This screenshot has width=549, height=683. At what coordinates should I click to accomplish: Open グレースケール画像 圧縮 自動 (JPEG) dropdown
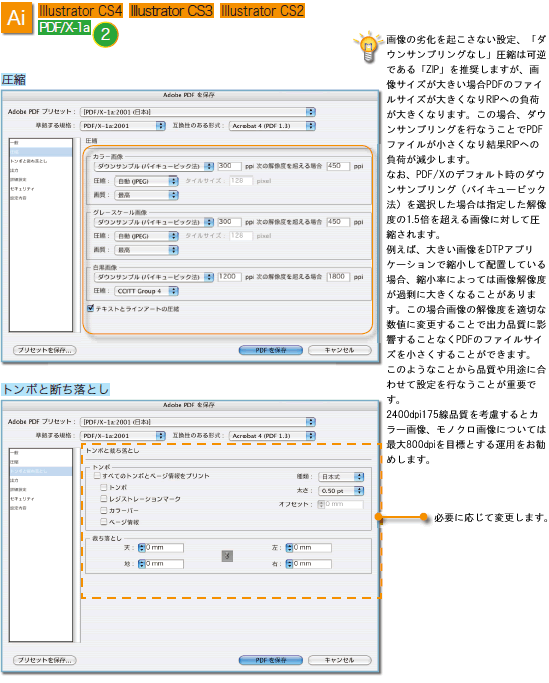point(146,236)
